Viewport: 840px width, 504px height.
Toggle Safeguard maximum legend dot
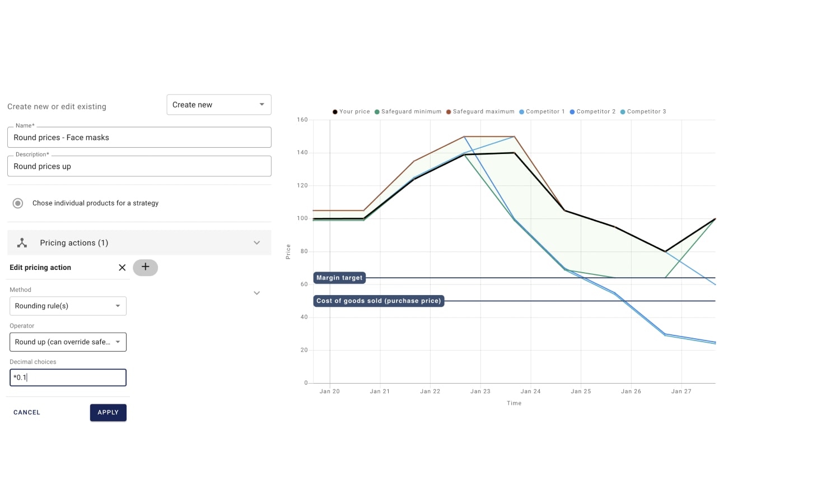449,112
